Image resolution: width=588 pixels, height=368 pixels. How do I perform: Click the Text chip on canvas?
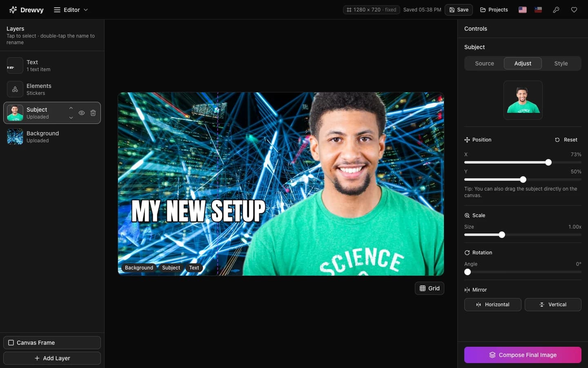tap(194, 268)
